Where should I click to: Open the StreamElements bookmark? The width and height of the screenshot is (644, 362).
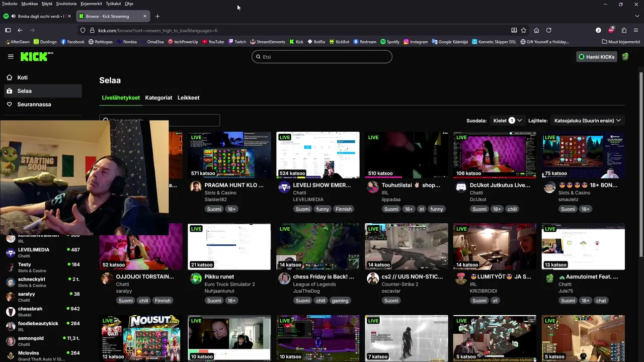coord(267,42)
